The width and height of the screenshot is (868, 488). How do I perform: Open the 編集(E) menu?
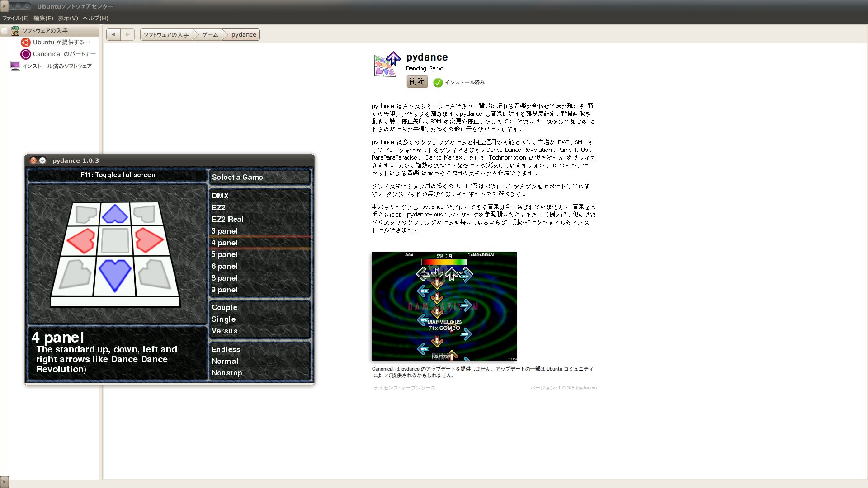pyautogui.click(x=43, y=18)
